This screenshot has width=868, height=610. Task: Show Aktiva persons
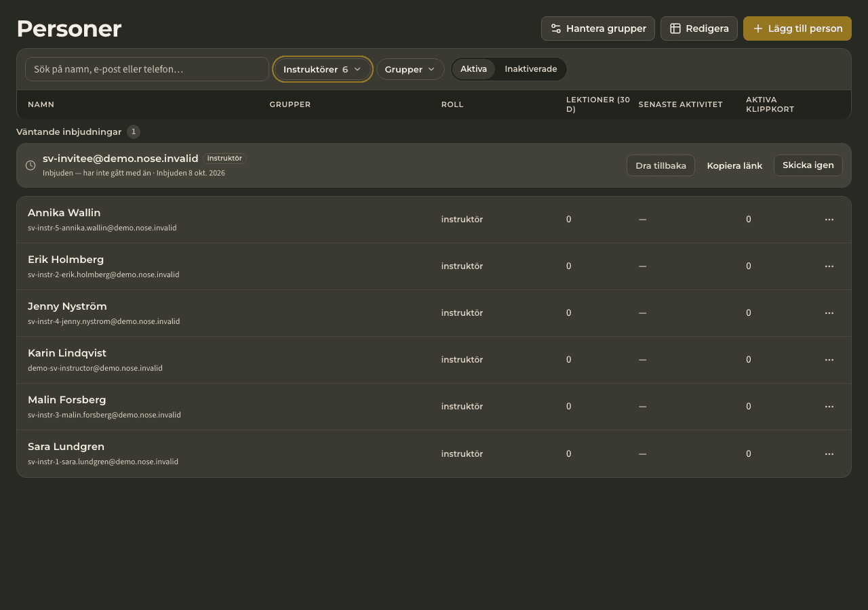473,69
